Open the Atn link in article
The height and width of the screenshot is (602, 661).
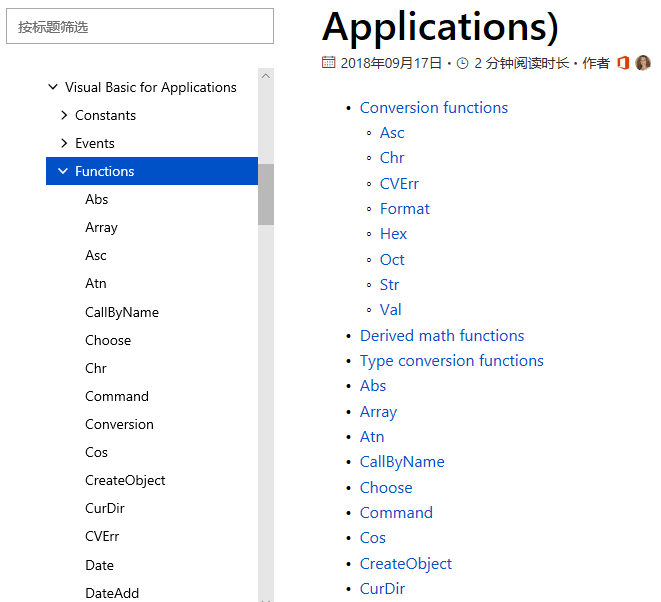tap(372, 437)
